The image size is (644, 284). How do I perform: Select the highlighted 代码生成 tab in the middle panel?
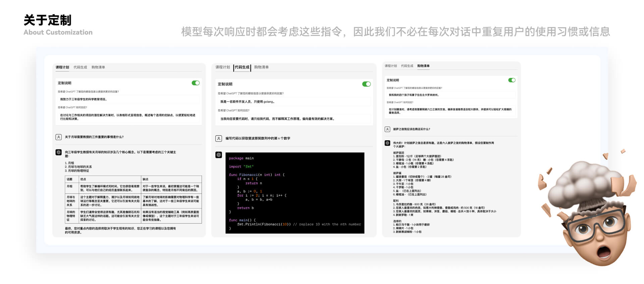point(242,67)
